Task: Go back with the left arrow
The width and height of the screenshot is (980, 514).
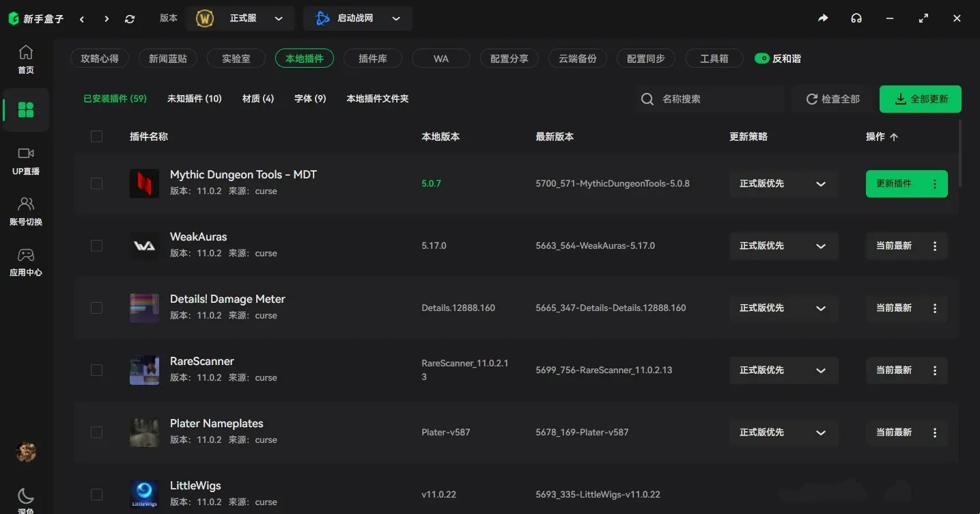Action: (82, 19)
